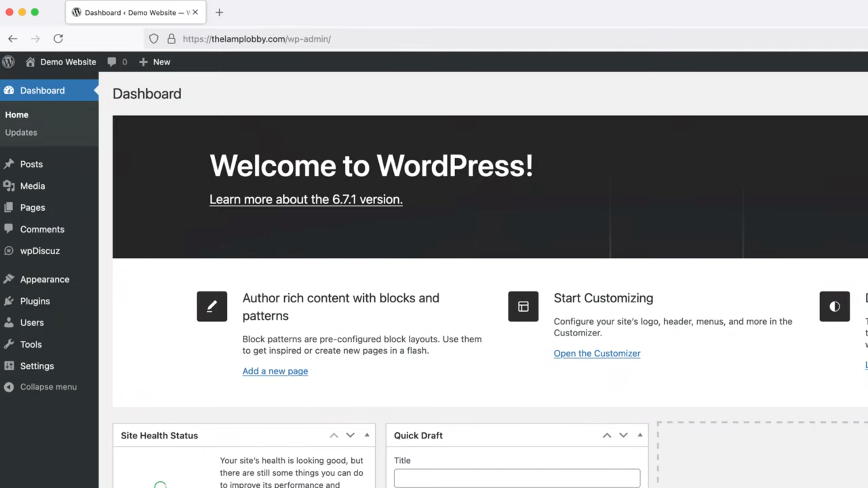The image size is (868, 488).
Task: Open the Plugins menu
Action: tap(35, 301)
